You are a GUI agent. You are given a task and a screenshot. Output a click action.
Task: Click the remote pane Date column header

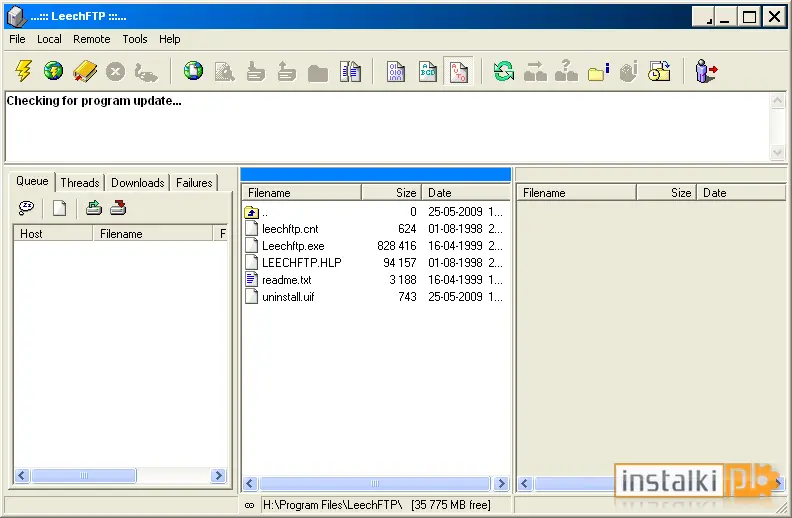point(741,193)
